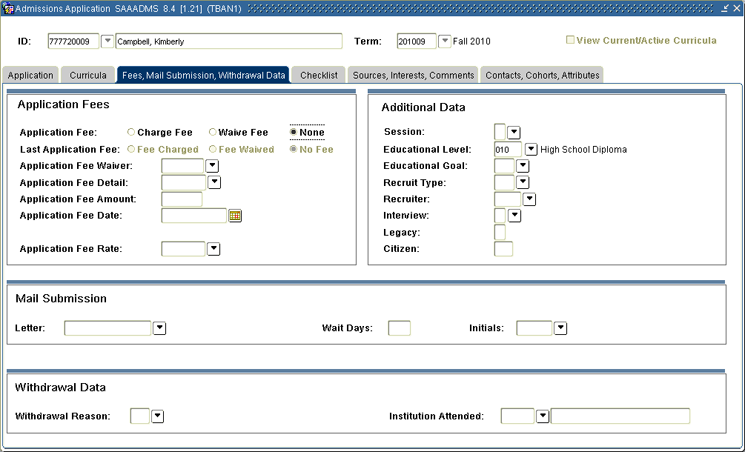Image resolution: width=745 pixels, height=452 pixels.
Task: Select Fees, Mail Submission, Withdrawal Data tab
Action: click(x=203, y=75)
